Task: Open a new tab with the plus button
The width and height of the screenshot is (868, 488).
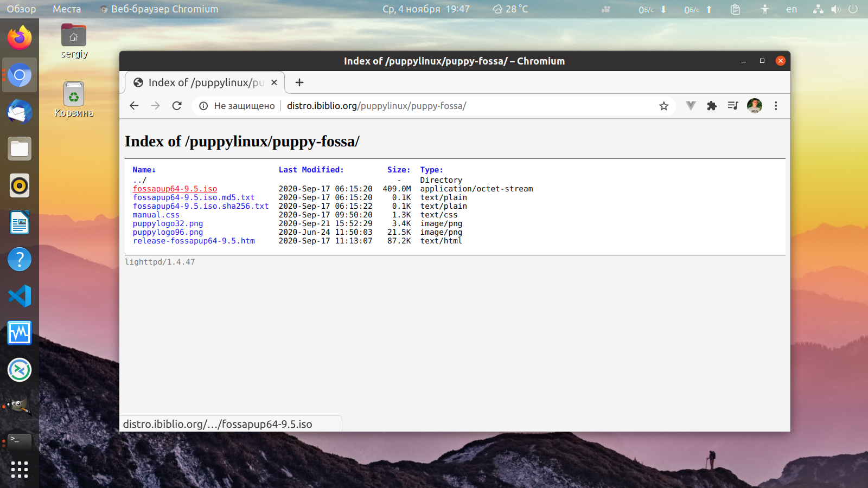Action: coord(299,82)
